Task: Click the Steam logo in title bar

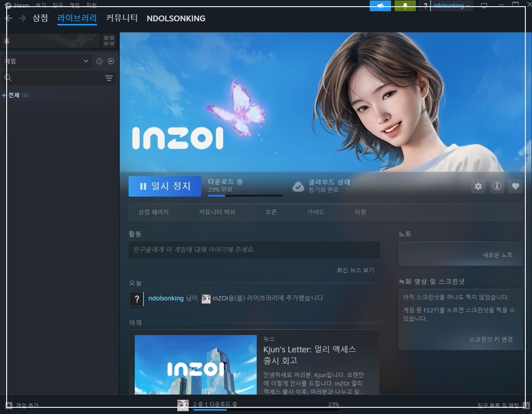Action: pos(8,6)
